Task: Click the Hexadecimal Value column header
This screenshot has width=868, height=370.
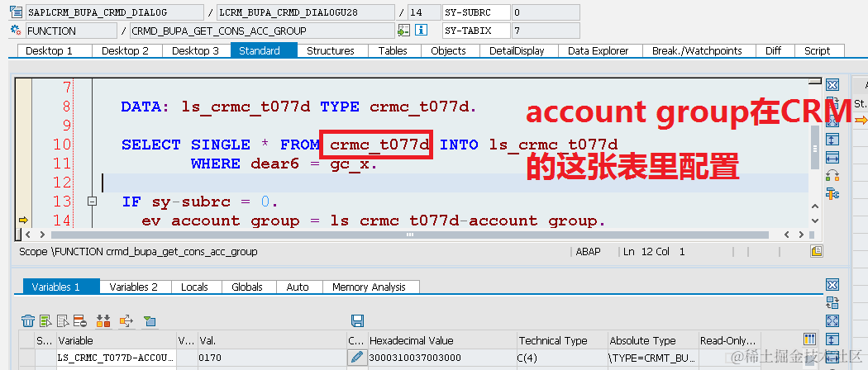Action: [441, 341]
